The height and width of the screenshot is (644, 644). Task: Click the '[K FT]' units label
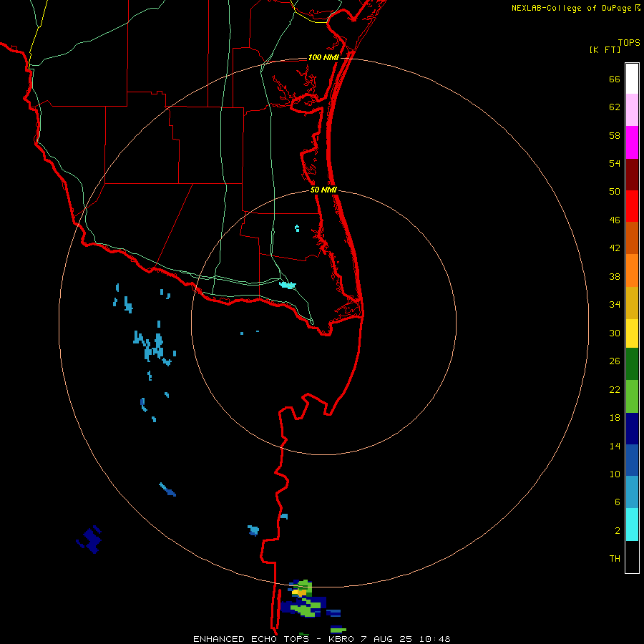coord(605,49)
